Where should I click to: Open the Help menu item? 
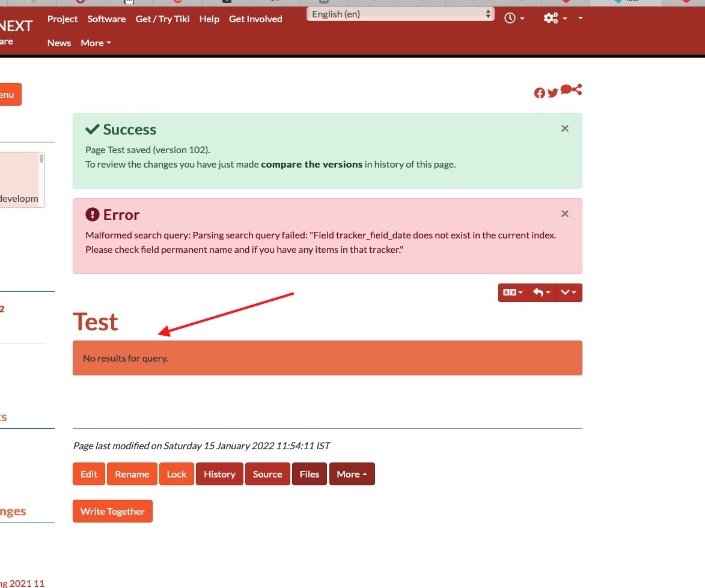pyautogui.click(x=209, y=19)
